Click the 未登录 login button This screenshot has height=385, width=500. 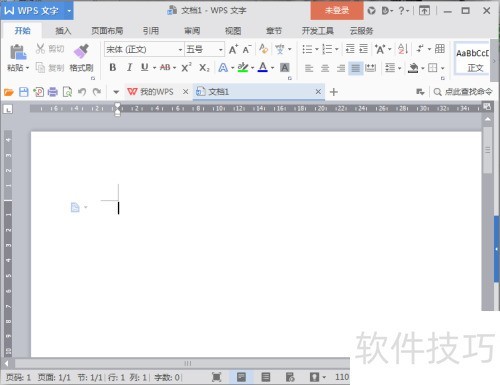click(337, 10)
